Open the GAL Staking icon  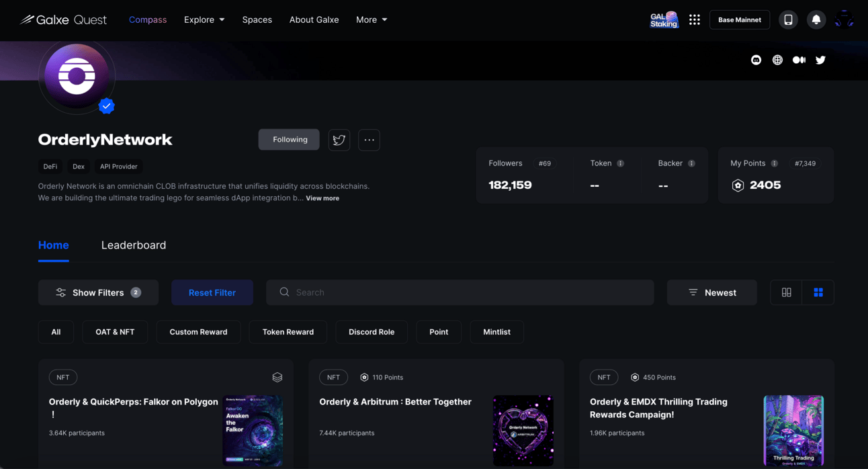click(x=664, y=19)
